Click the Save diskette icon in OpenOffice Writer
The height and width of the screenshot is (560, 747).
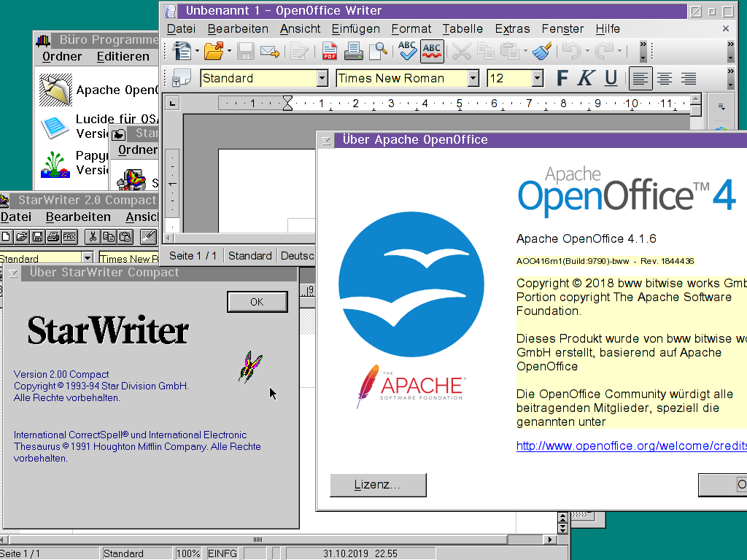(x=245, y=51)
